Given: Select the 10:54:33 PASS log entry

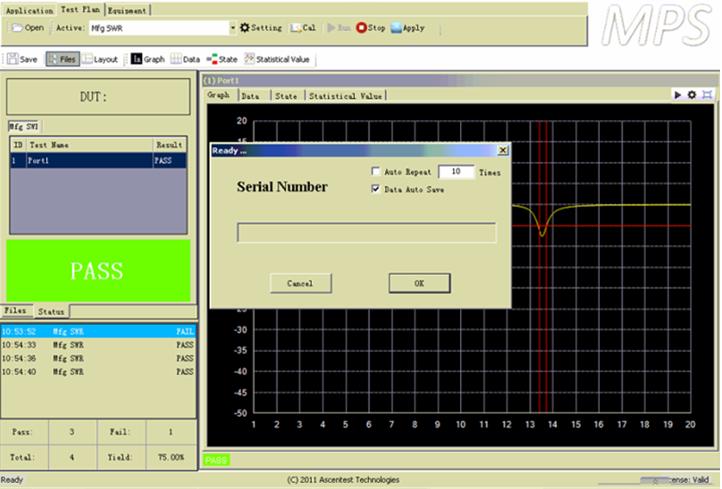Looking at the screenshot, I should [98, 344].
